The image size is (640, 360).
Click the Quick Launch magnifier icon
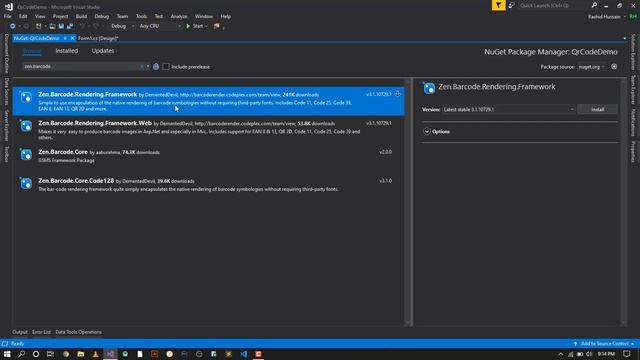pos(594,5)
